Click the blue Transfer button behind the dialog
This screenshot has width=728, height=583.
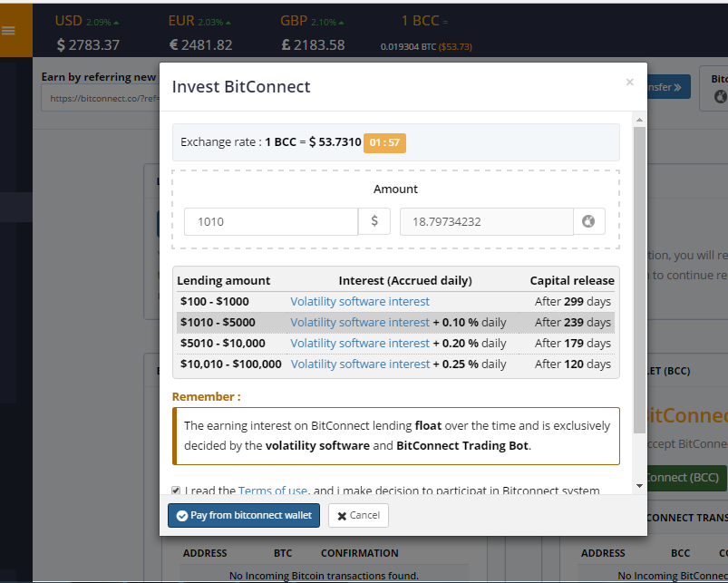(668, 87)
